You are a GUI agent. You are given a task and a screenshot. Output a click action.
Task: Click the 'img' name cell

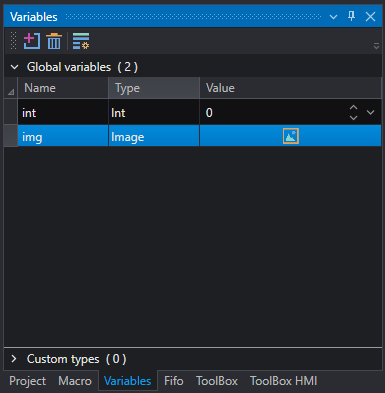(63, 136)
